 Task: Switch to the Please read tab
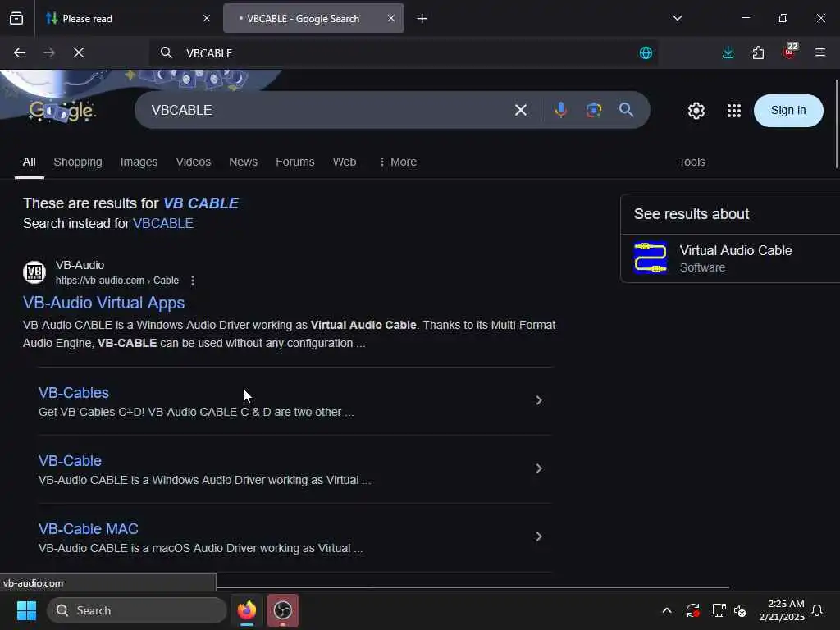[129, 18]
